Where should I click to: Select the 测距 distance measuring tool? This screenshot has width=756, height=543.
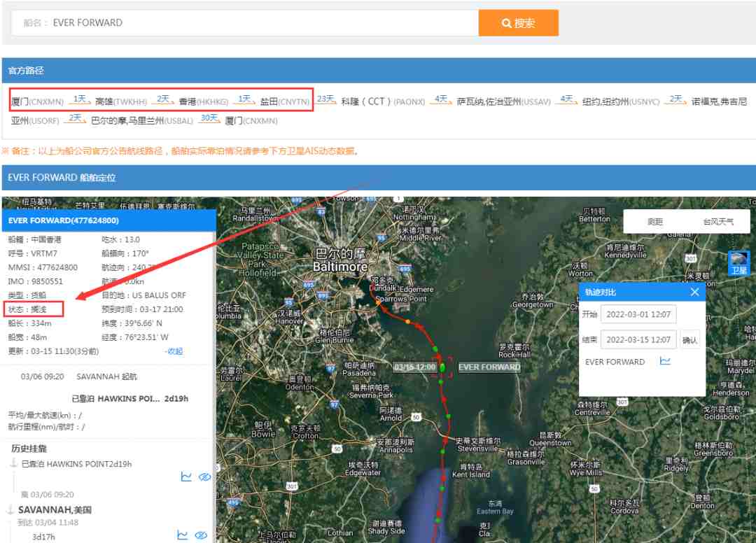654,222
